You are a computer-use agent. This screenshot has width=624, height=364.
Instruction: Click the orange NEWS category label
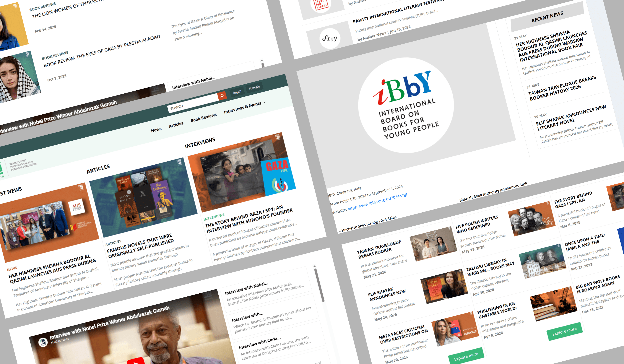[x=12, y=269]
